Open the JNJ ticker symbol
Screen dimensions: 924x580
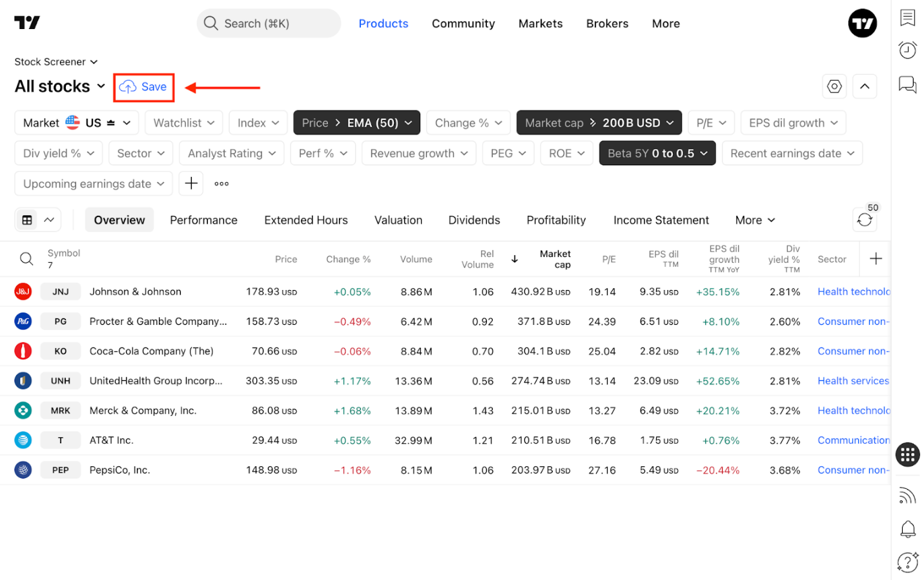[x=61, y=292]
